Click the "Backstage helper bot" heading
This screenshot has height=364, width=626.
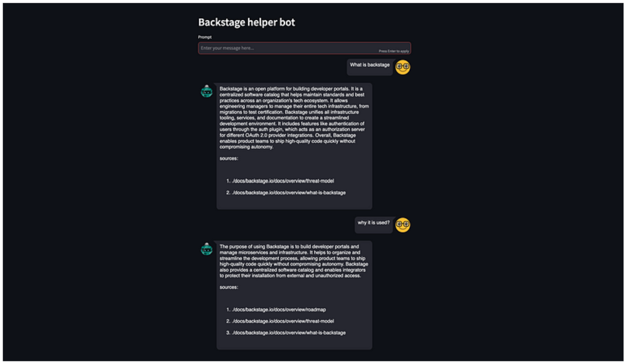coord(246,23)
